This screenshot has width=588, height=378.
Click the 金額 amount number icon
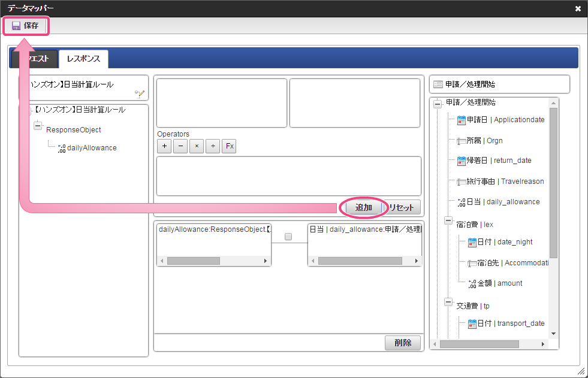click(472, 284)
